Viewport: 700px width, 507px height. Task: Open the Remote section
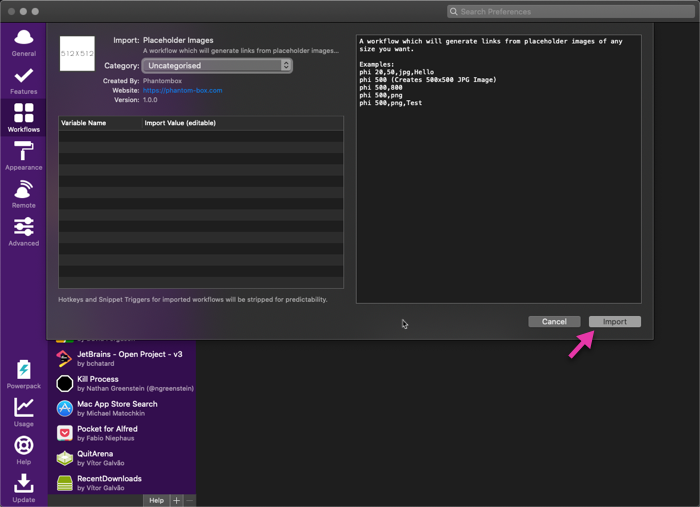click(x=24, y=194)
